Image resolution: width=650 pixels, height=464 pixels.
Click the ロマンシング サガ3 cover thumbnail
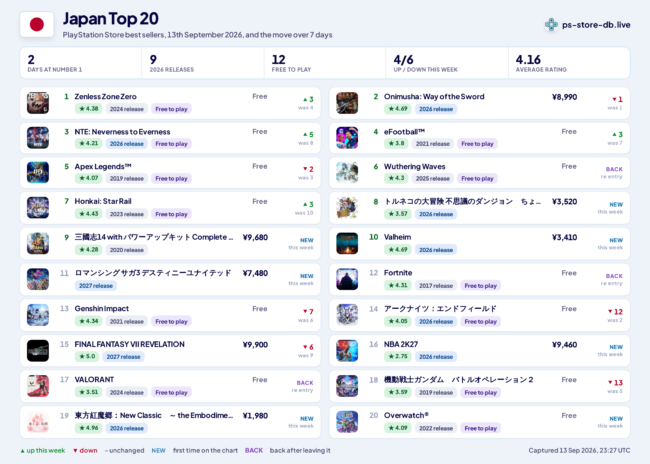click(38, 279)
